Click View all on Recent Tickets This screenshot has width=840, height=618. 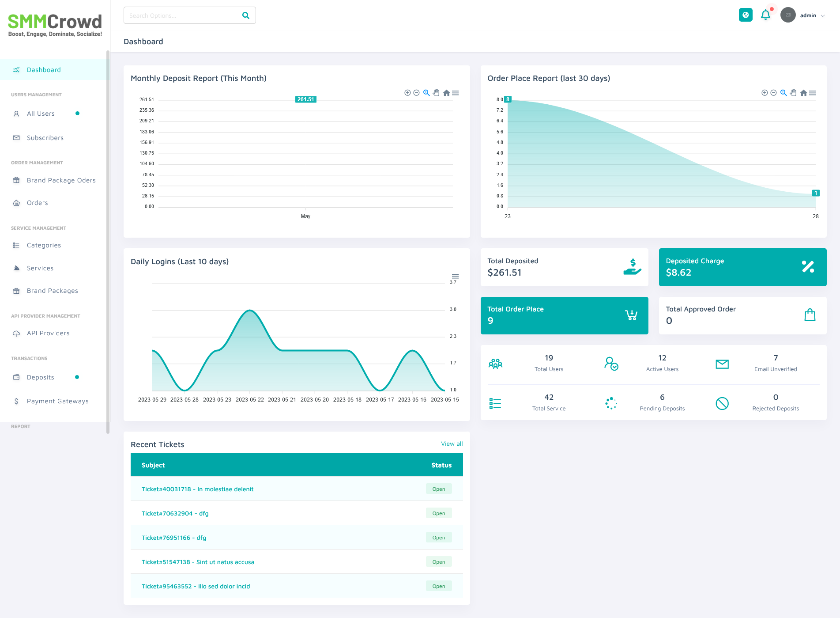tap(451, 444)
